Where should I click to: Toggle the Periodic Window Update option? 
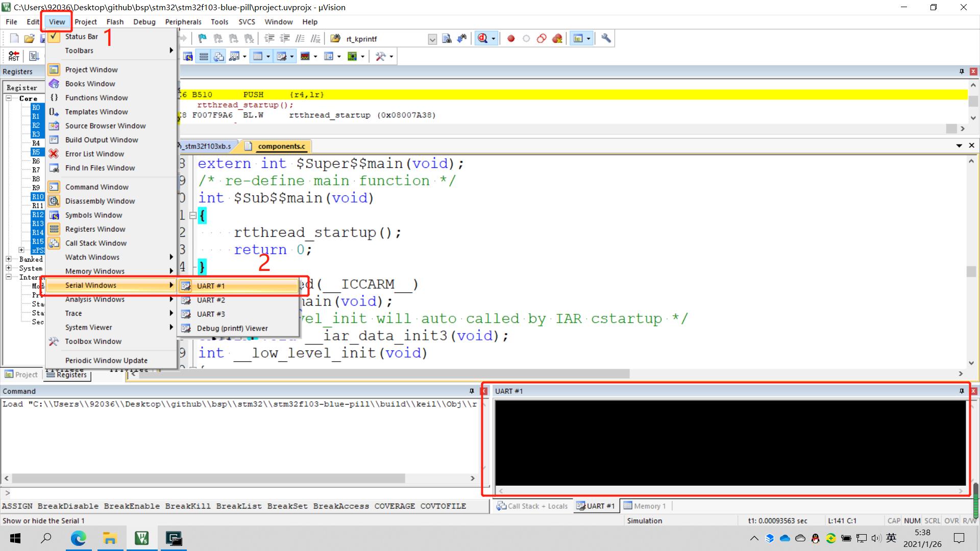coord(106,360)
